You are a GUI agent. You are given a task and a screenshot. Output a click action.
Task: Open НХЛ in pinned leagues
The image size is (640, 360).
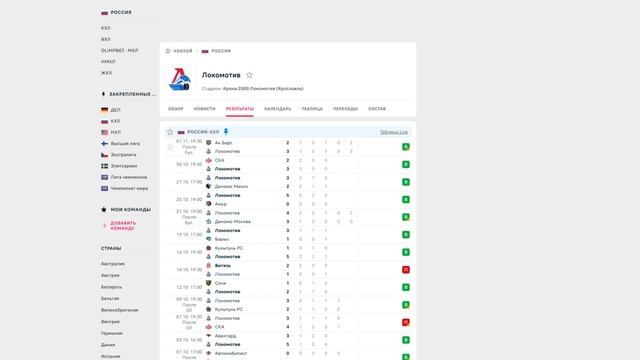116,133
